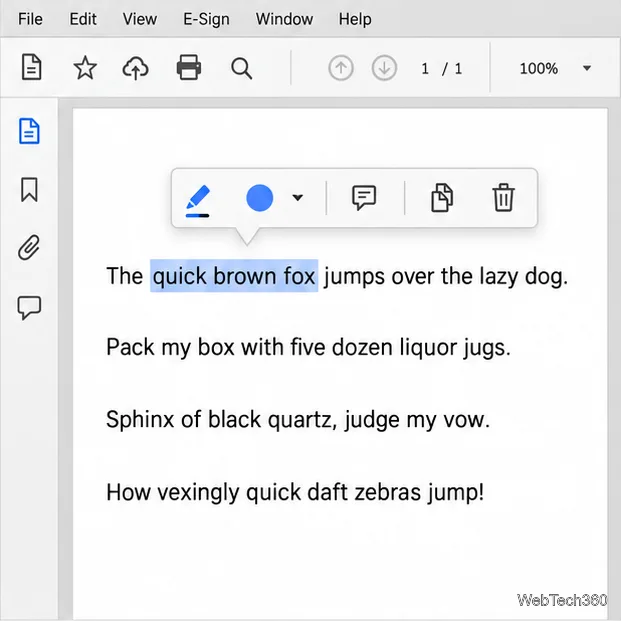Add a comment note to highlight
Image resolution: width=621 pixels, height=621 pixels.
coord(364,197)
